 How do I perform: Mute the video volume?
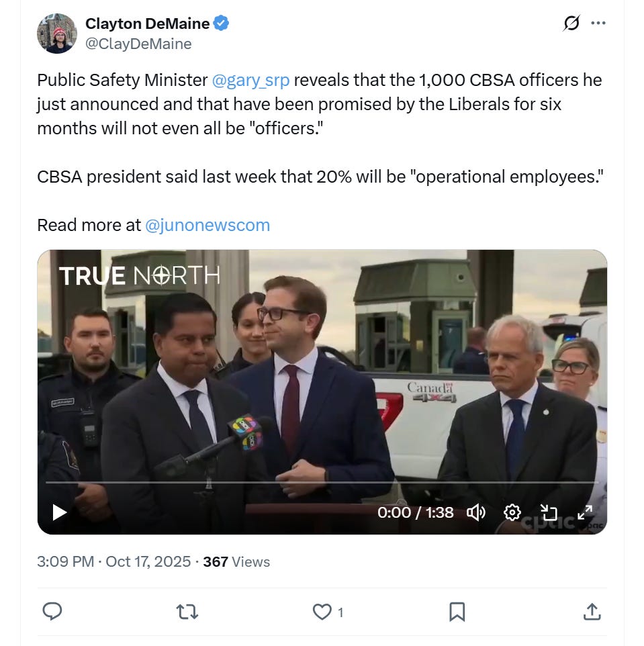pyautogui.click(x=476, y=513)
